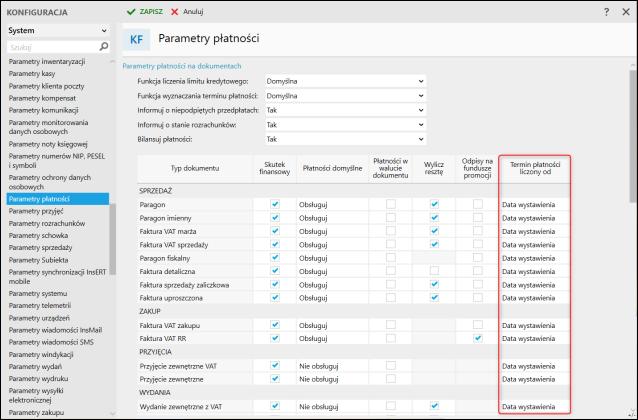The height and width of the screenshot is (420, 638).
Task: Enable Wylicz resztę for Faktura detaliczna
Action: (x=434, y=271)
